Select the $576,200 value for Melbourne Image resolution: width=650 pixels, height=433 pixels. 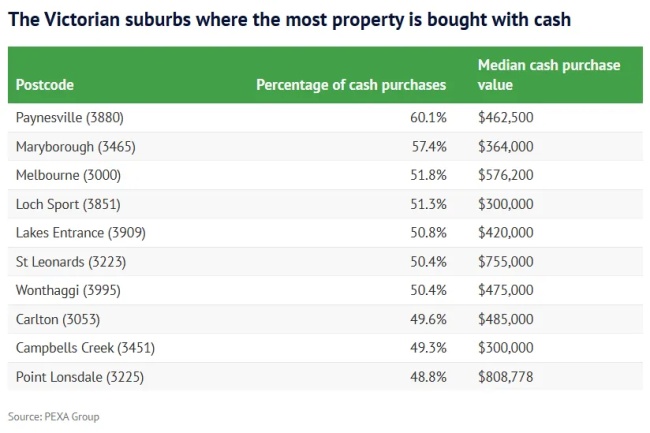(506, 175)
